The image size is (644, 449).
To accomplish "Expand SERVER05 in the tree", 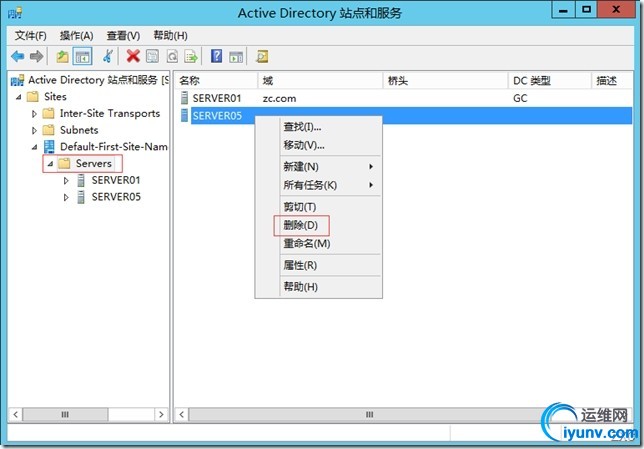I will click(66, 198).
